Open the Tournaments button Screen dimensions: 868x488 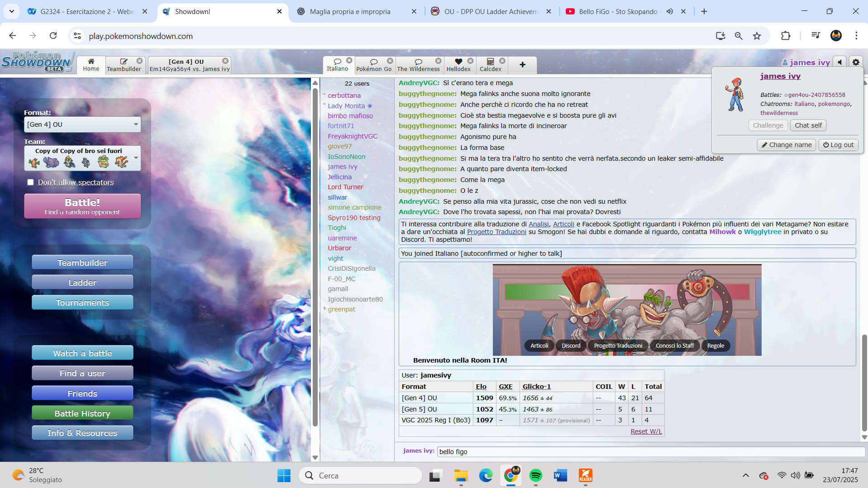[82, 302]
